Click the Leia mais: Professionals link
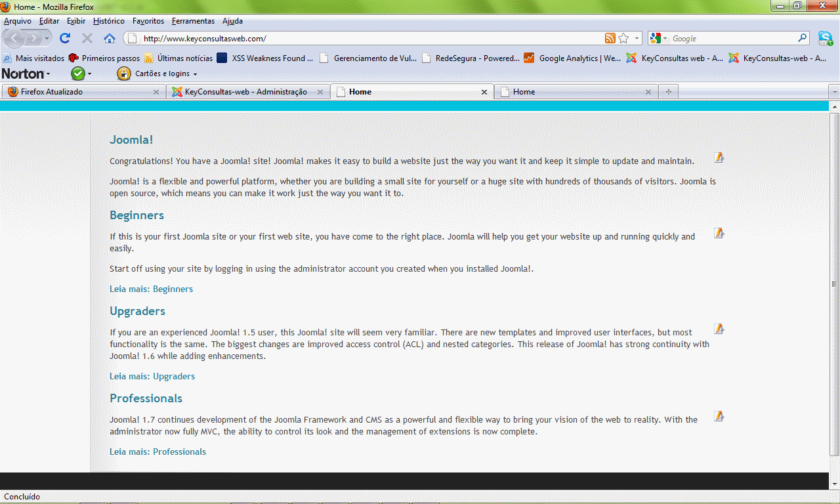Image resolution: width=840 pixels, height=504 pixels. 157,451
